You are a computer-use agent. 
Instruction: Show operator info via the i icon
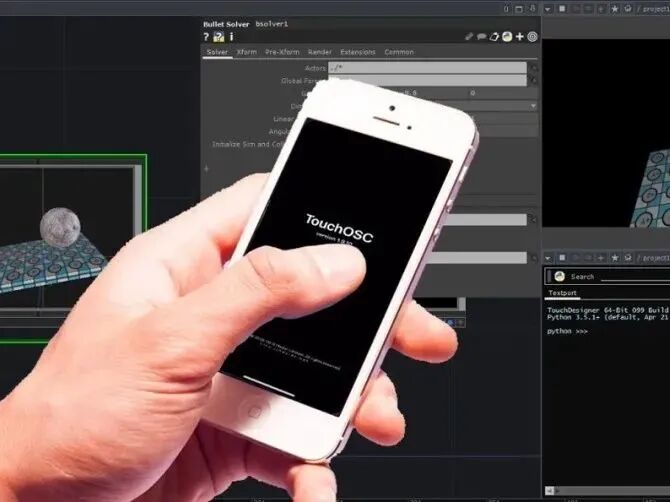pyautogui.click(x=231, y=37)
